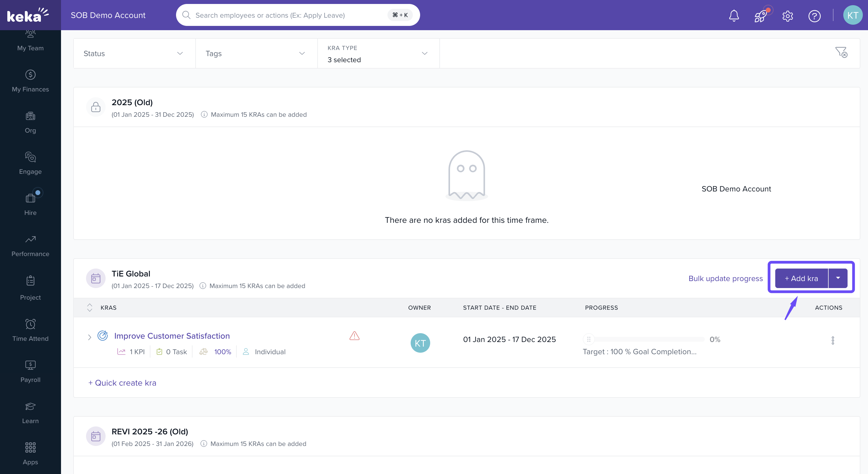The image size is (868, 474).
Task: Open the Performance sidebar section
Action: [30, 246]
